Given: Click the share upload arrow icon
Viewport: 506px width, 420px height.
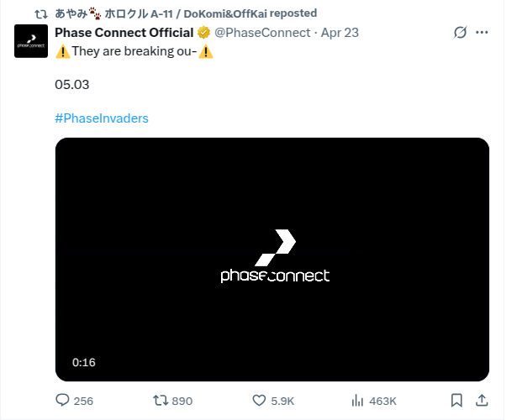Looking at the screenshot, I should pos(482,401).
